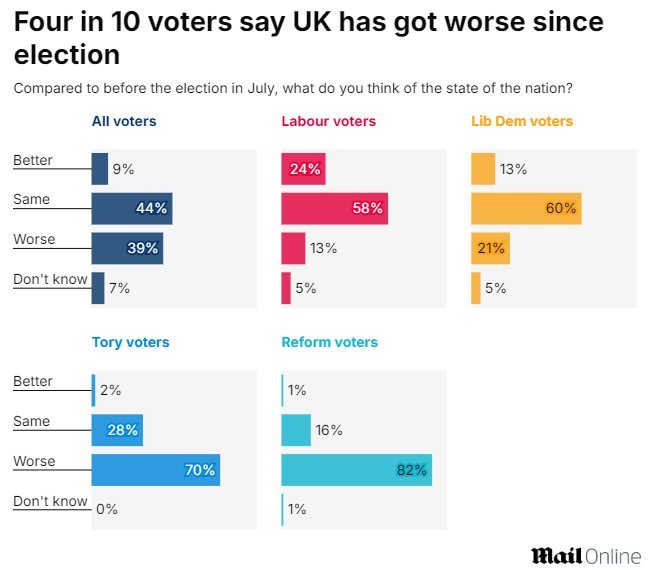Select the 'Labour voters' panel heading

click(x=329, y=121)
